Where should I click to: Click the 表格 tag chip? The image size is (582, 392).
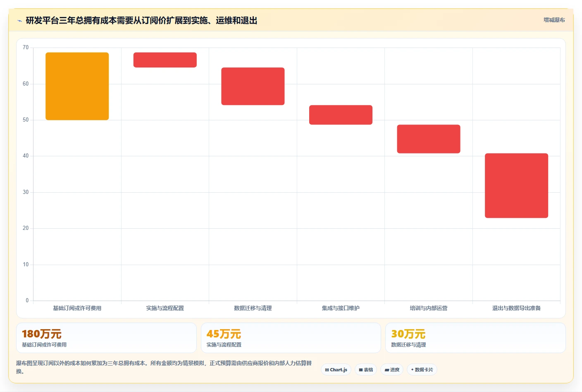coord(366,370)
